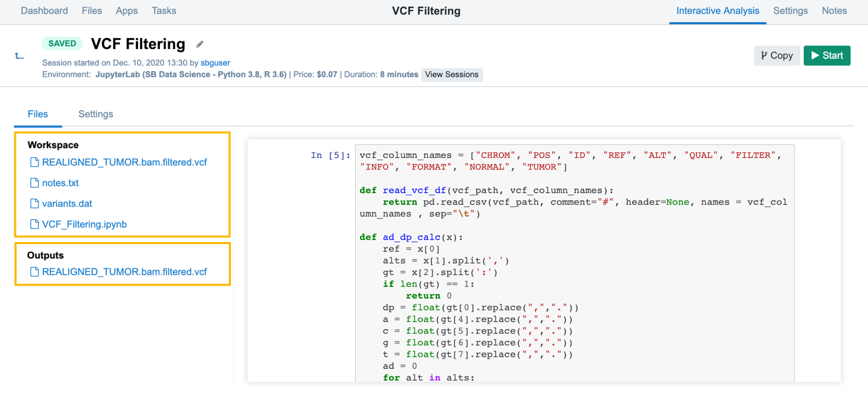Go to Tasks in the top navigation
Image resolution: width=868 pixels, height=400 pixels.
(164, 11)
